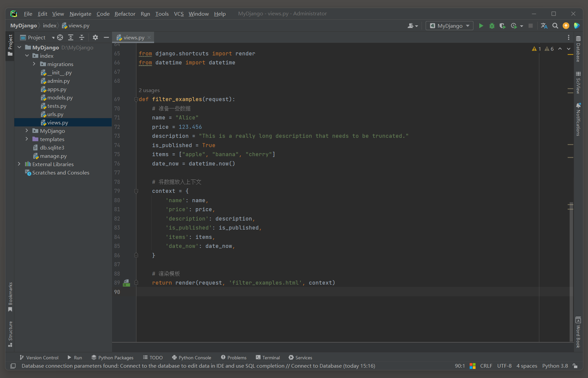Open the Notifications side panel
This screenshot has height=378, width=588.
point(578,119)
